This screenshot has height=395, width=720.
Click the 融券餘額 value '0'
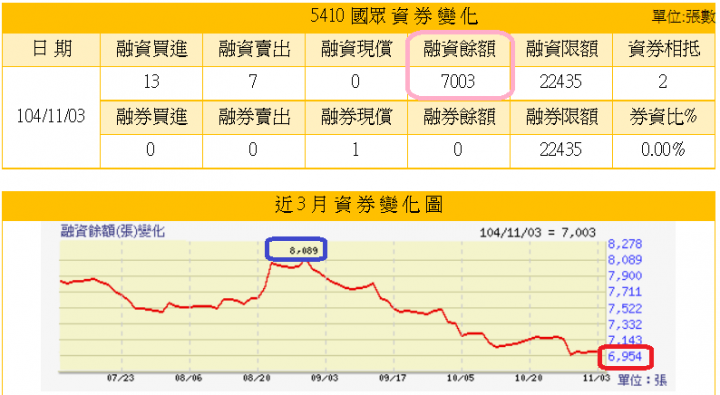[458, 150]
